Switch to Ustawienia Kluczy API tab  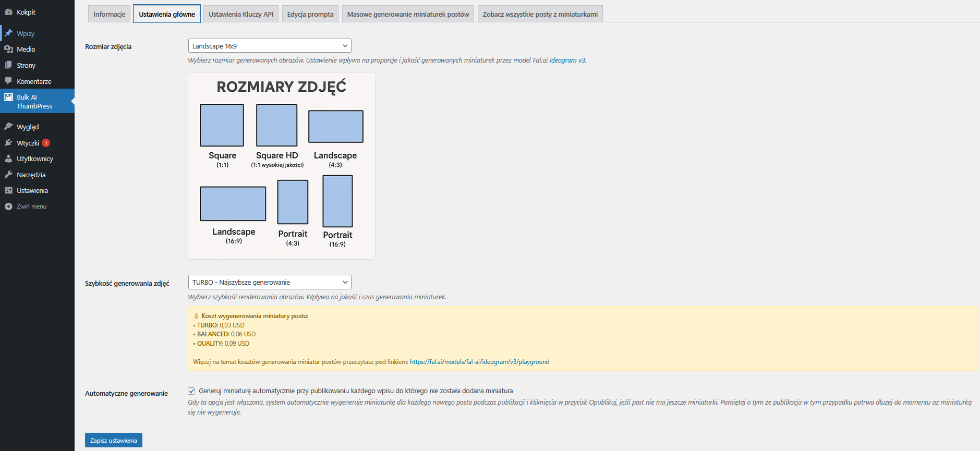241,14
